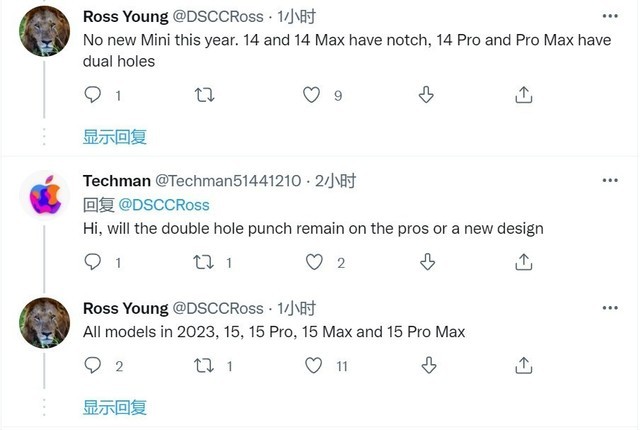640x430 pixels.
Task: Click the @DSCCRoss mention in Techman's reply
Action: pos(164,204)
